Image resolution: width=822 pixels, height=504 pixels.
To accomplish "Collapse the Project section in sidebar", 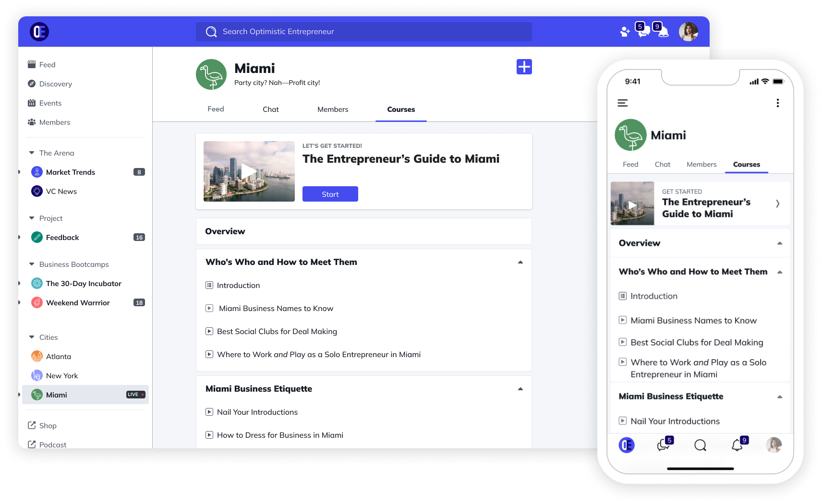I will point(32,218).
